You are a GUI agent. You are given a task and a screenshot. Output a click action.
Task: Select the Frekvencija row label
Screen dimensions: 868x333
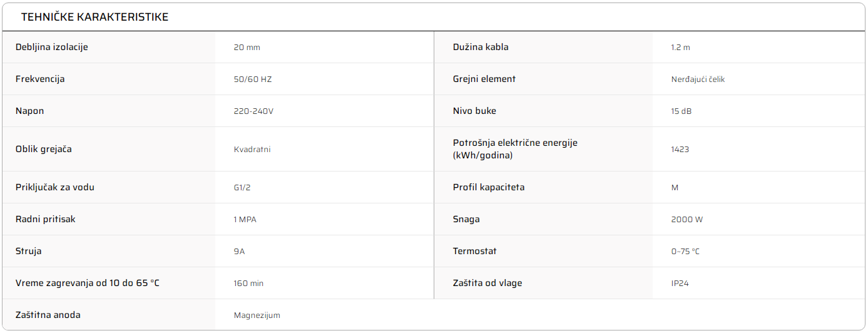click(40, 79)
